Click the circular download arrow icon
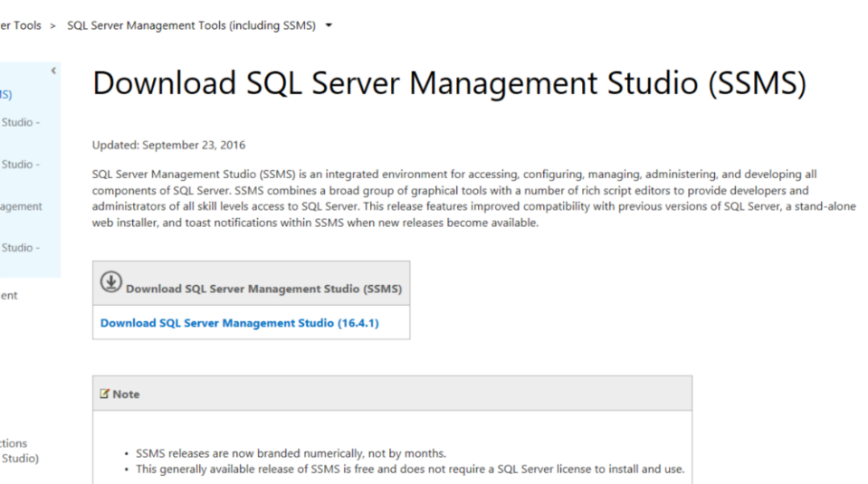 (x=110, y=282)
